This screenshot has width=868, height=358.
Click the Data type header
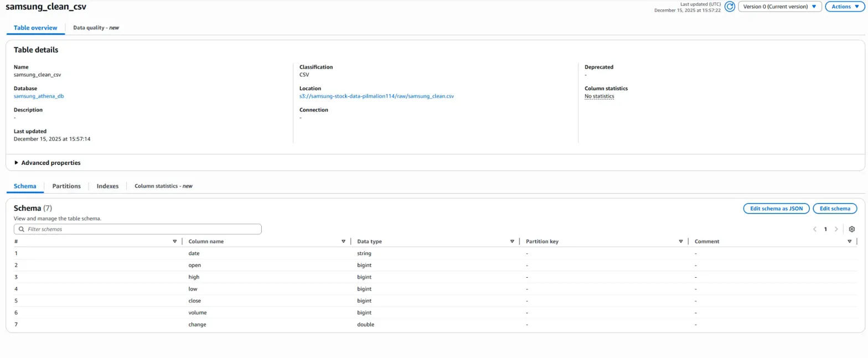(x=369, y=241)
